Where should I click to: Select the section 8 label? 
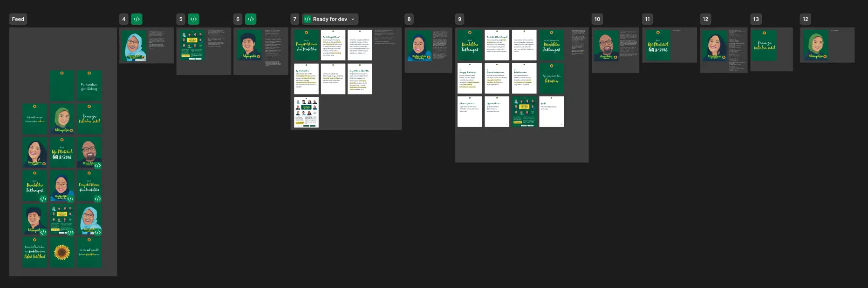pos(409,19)
